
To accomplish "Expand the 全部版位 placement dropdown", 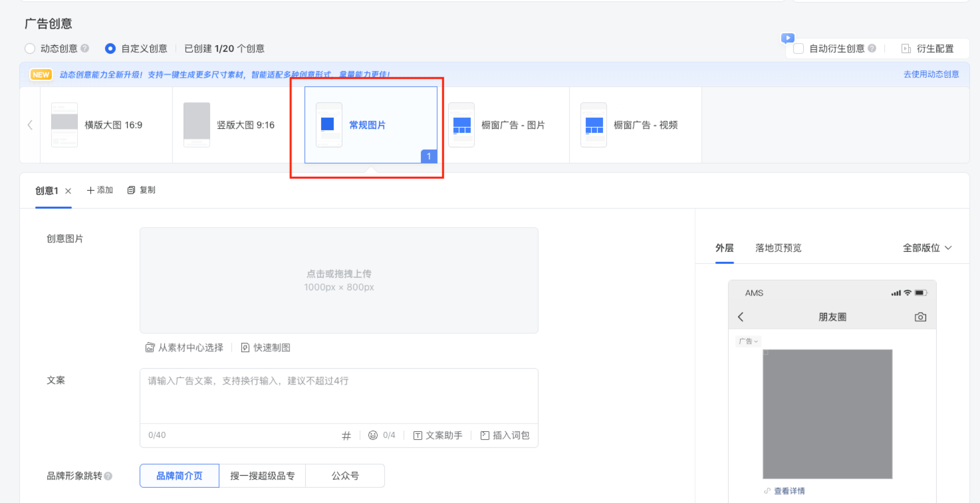I will point(927,248).
